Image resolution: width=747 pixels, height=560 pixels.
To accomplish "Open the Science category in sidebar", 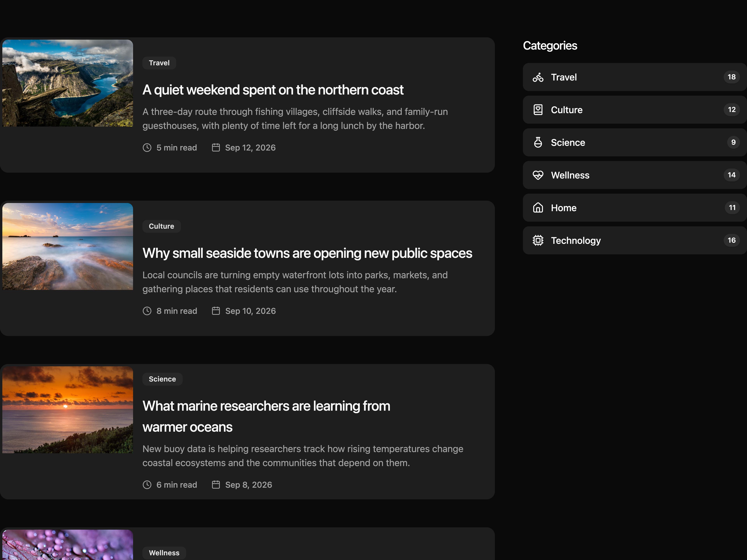I will tap(635, 143).
